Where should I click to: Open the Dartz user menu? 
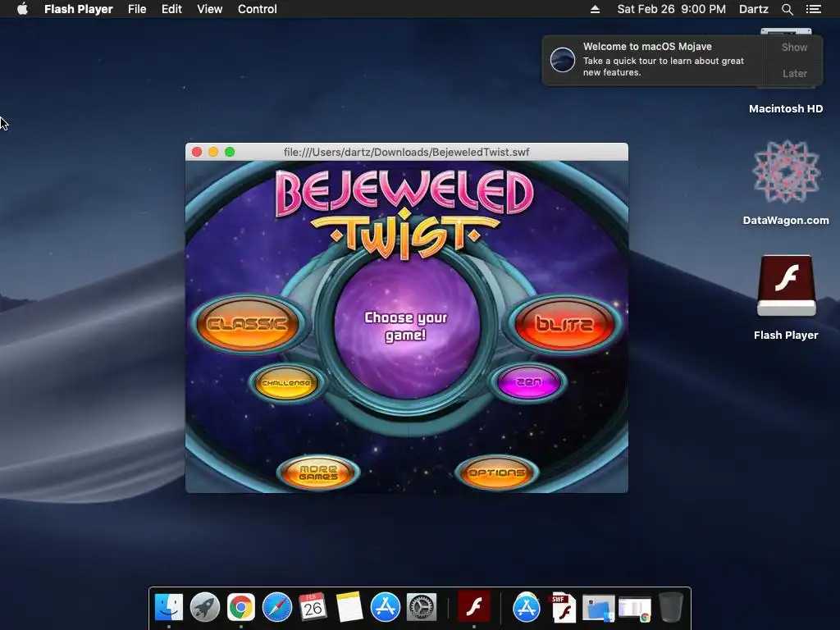tap(753, 8)
